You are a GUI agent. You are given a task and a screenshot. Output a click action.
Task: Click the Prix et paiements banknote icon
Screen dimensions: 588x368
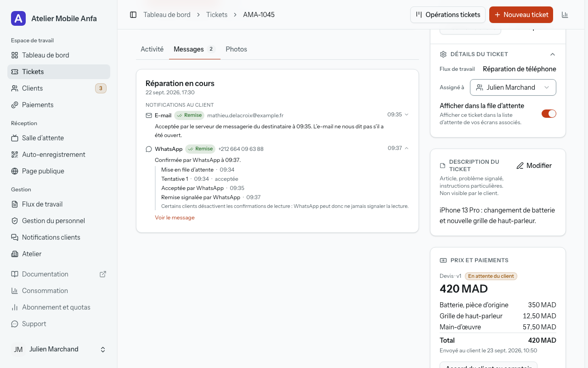[443, 260]
